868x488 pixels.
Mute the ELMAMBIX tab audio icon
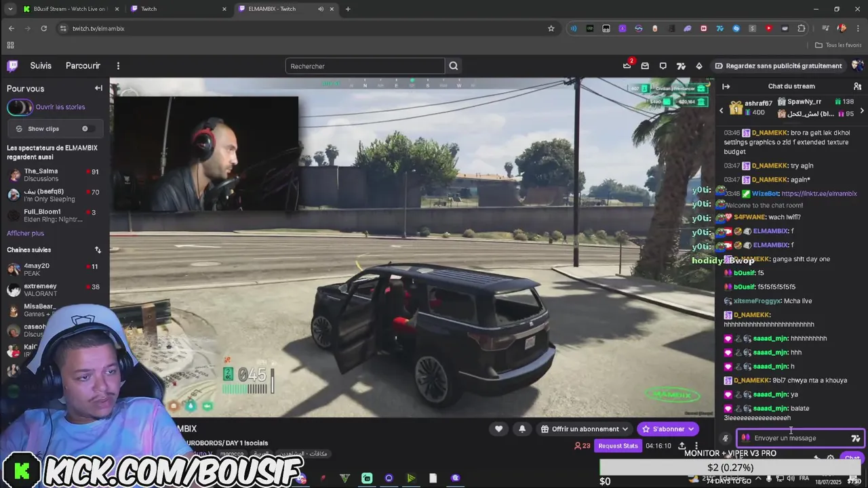coord(321,9)
